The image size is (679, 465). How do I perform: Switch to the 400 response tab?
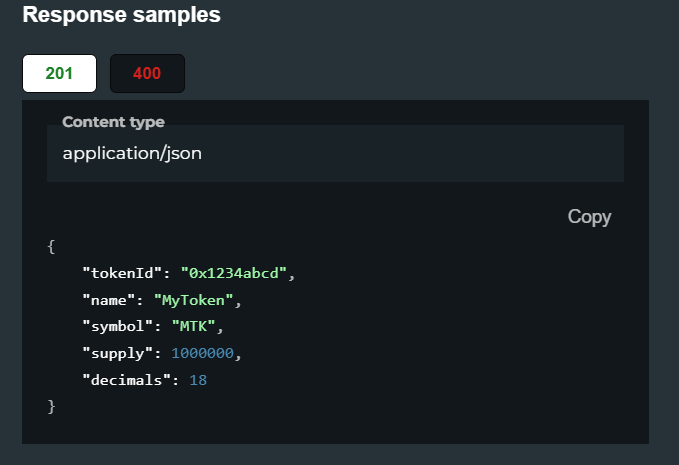coord(147,73)
